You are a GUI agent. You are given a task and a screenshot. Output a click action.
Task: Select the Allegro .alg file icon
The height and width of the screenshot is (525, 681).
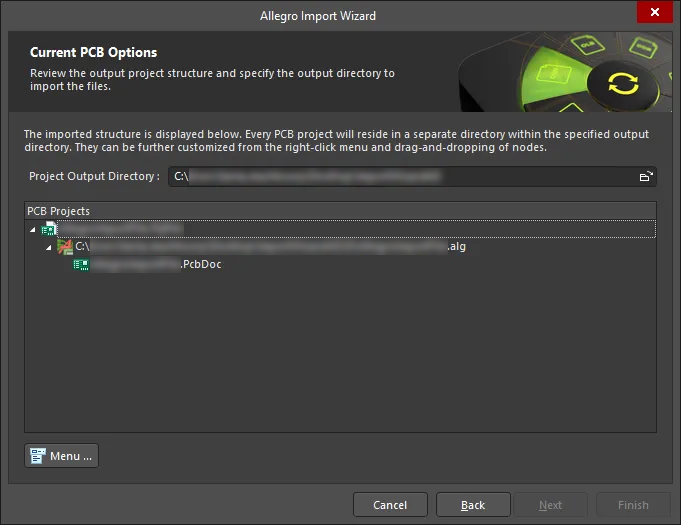(x=65, y=247)
